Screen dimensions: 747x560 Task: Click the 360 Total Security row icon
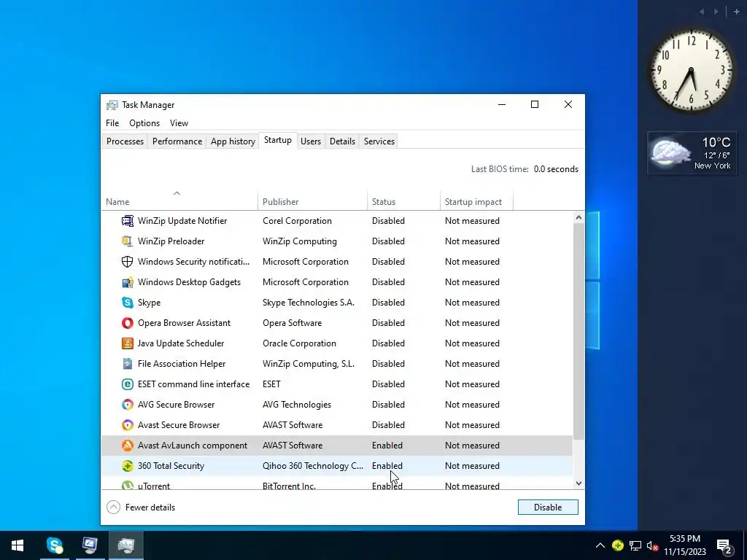(x=127, y=466)
